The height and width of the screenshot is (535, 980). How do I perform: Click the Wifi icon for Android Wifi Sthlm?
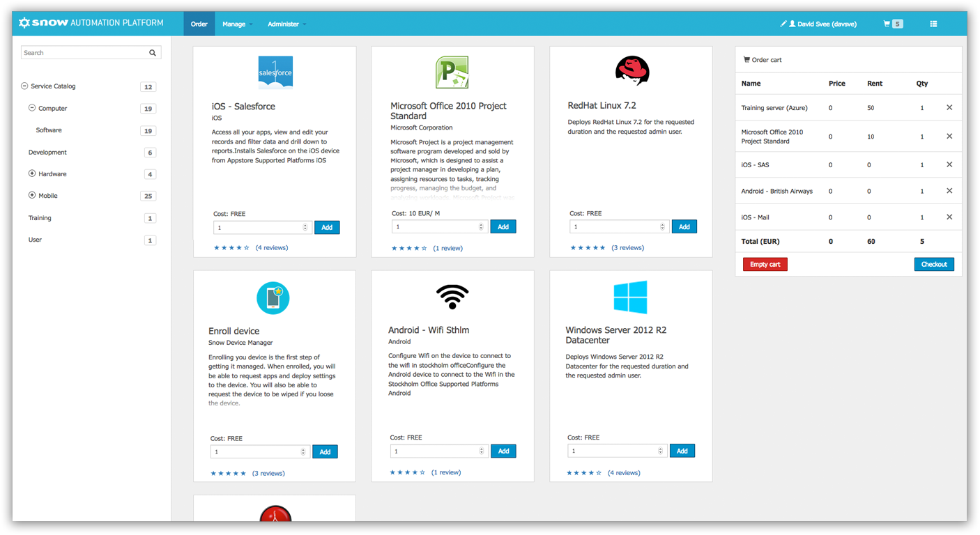pos(452,297)
